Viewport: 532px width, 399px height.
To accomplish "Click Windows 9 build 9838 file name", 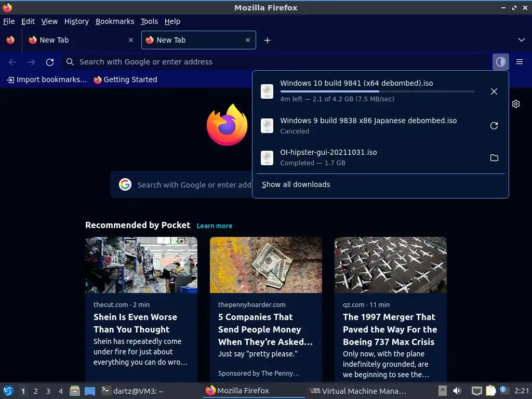I will [x=368, y=121].
